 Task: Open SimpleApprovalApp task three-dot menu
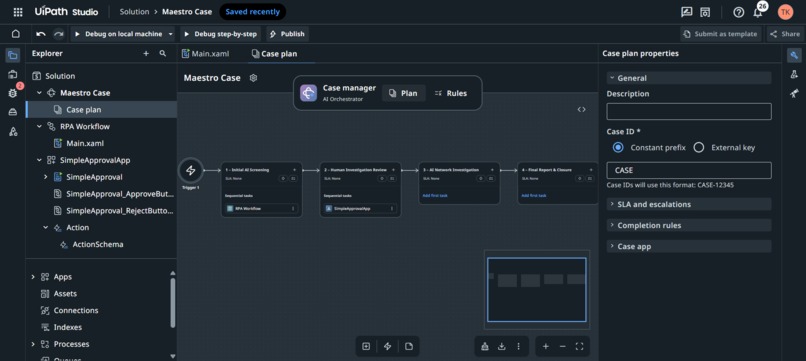tap(392, 209)
